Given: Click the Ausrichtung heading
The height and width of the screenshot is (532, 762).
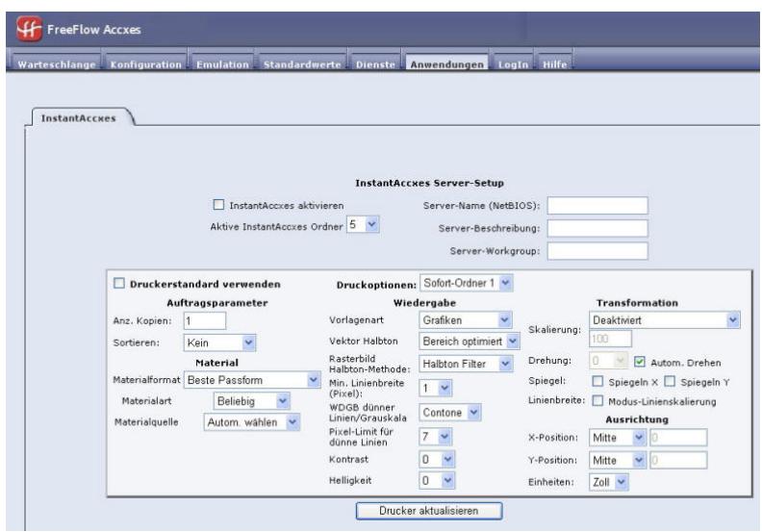Looking at the screenshot, I should (637, 419).
